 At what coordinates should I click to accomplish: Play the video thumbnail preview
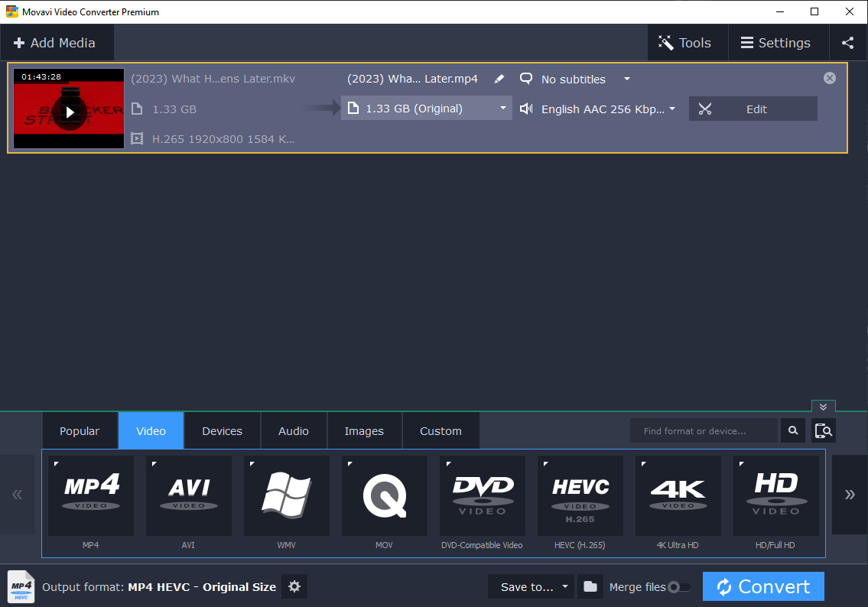[x=69, y=113]
